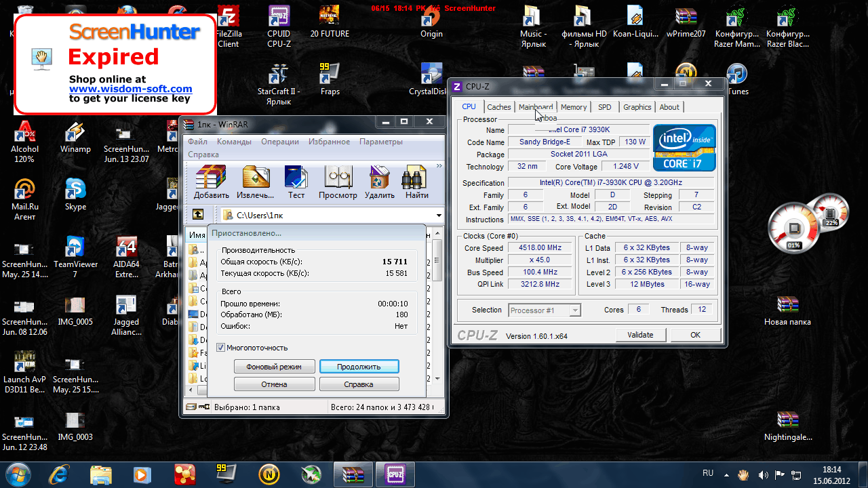Click the Удалить (Delete) toolbar icon

coord(379,180)
